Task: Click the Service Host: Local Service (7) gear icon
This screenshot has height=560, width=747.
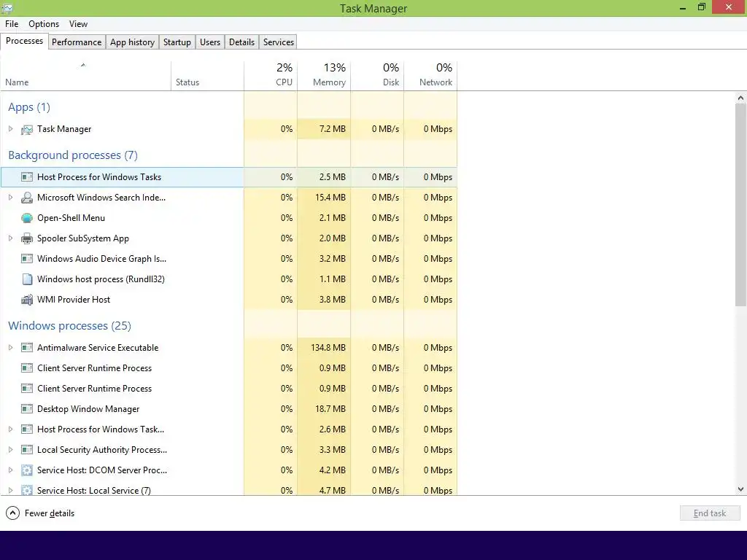Action: [27, 490]
